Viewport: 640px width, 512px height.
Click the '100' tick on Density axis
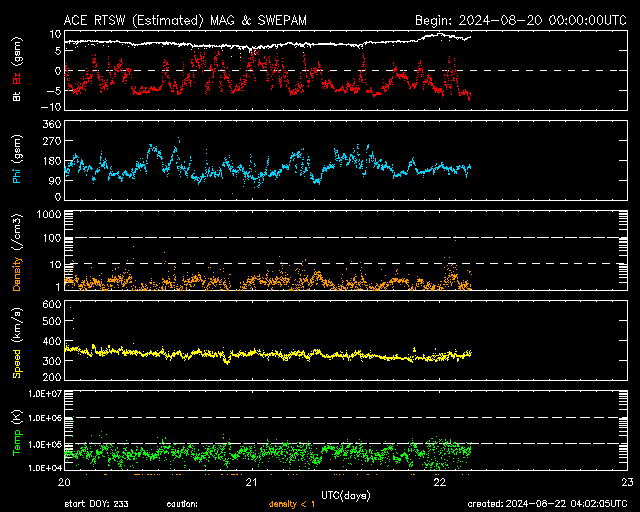click(x=52, y=238)
